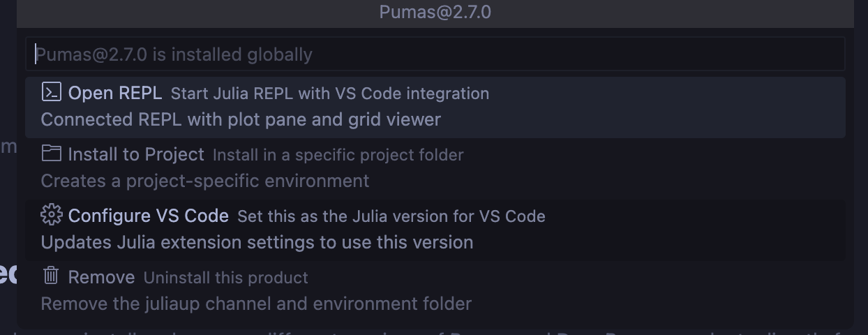The image size is (868, 335).
Task: Click "Install in a specific project folder" description
Action: (x=338, y=155)
